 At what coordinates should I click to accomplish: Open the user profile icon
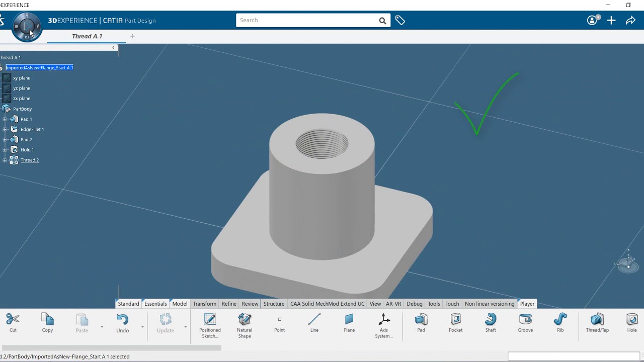593,20
